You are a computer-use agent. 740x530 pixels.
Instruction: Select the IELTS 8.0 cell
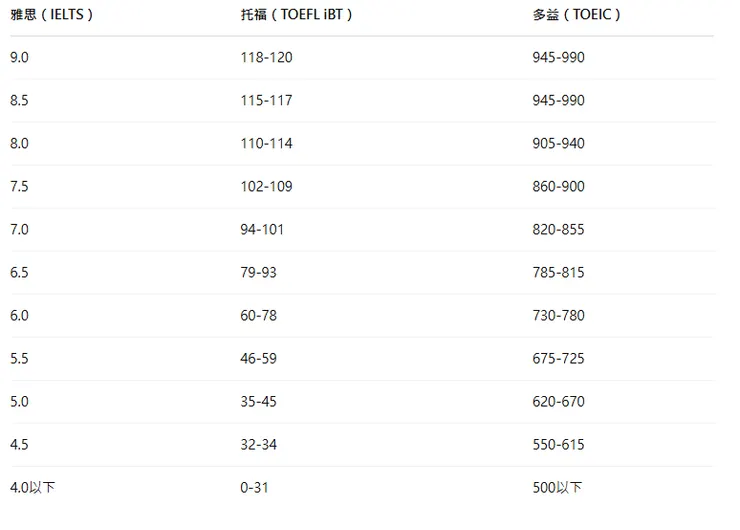(x=20, y=144)
